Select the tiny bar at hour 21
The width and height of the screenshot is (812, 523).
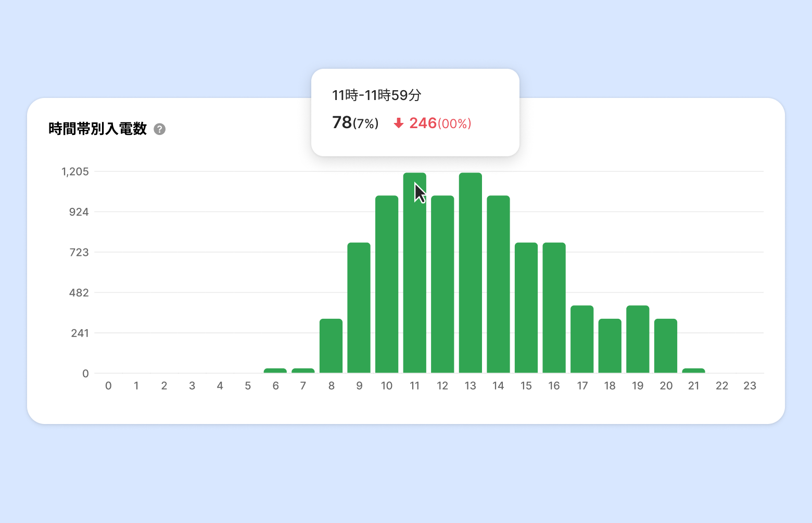point(694,370)
